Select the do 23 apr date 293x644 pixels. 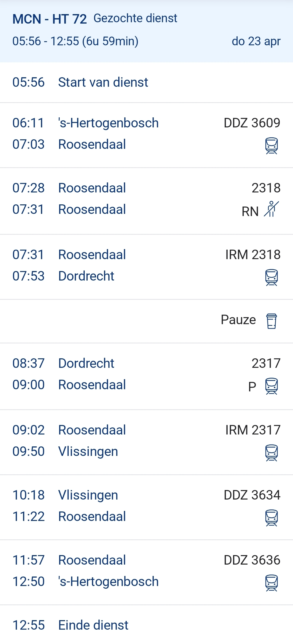click(256, 41)
